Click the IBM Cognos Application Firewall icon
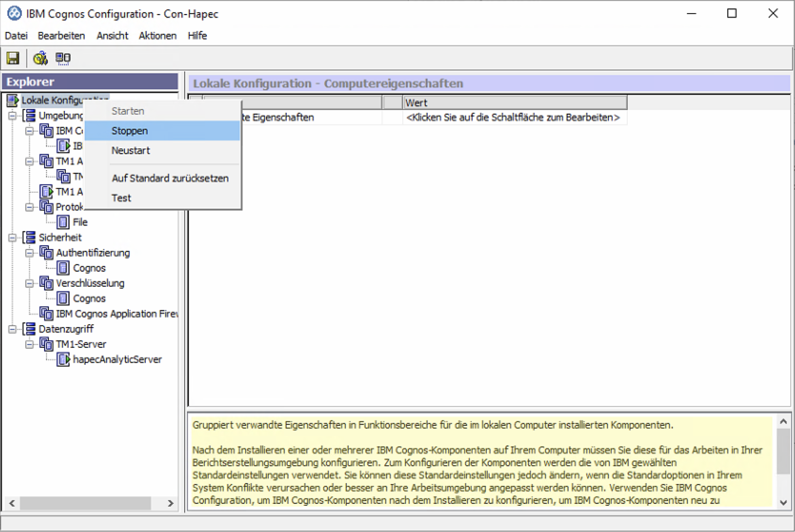Image resolution: width=795 pixels, height=532 pixels. coord(46,313)
